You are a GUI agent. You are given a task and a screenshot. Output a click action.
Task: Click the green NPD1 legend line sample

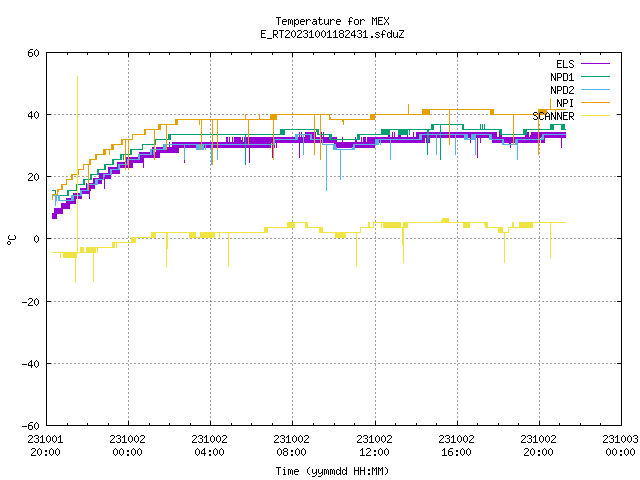click(x=595, y=77)
